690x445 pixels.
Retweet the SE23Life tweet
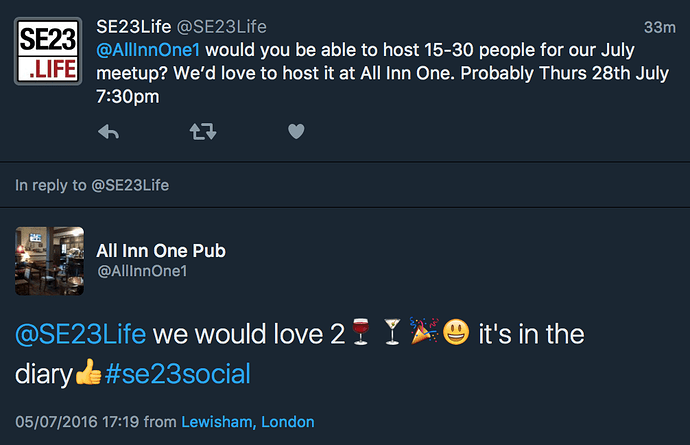[202, 131]
